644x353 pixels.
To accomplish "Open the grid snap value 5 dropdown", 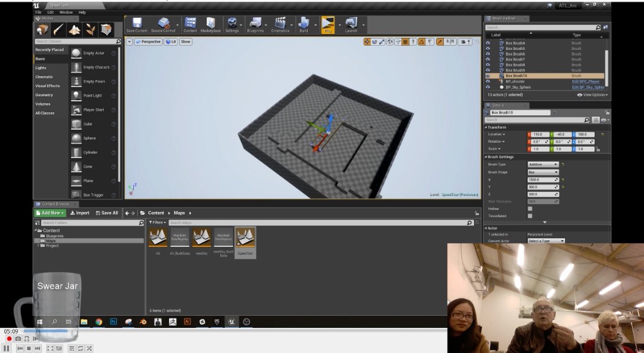I will (413, 41).
